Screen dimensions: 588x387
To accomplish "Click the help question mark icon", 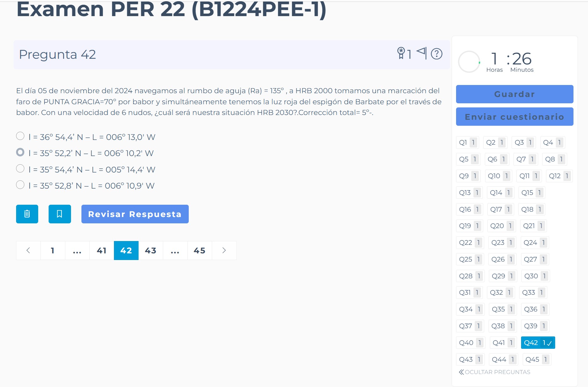I will (437, 54).
